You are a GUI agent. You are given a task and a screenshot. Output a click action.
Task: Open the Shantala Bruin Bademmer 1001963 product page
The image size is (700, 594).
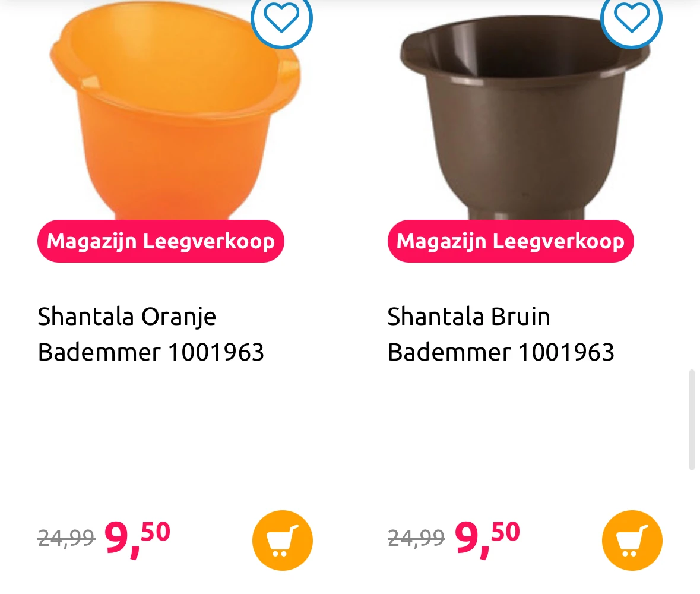tap(501, 334)
